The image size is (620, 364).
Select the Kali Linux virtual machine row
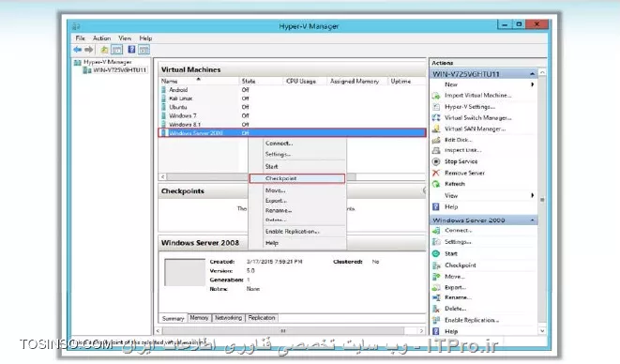coord(293,99)
